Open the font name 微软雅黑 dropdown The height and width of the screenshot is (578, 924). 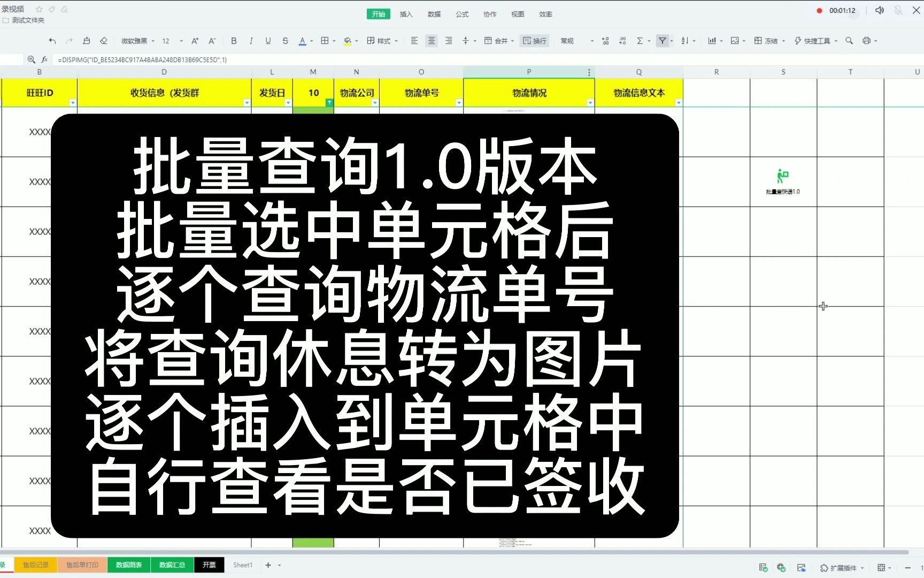[x=137, y=41]
